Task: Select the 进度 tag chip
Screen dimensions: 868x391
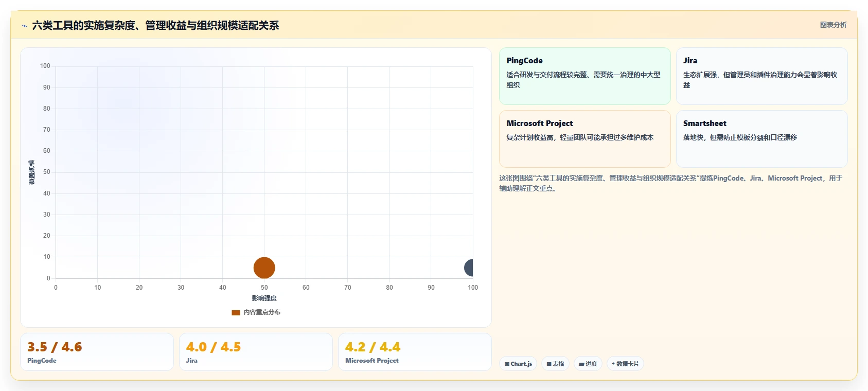Action: click(x=588, y=364)
